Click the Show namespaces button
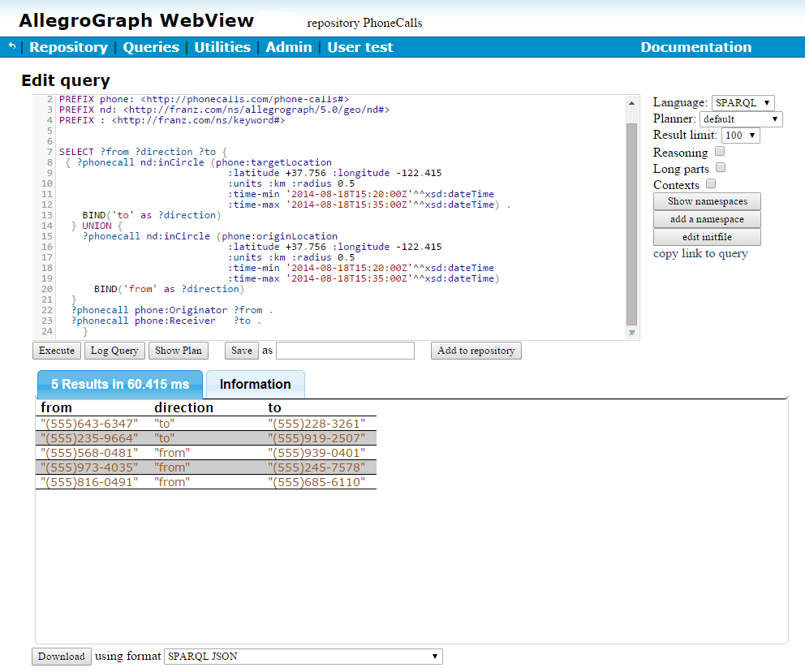The height and width of the screenshot is (672, 805). click(707, 201)
